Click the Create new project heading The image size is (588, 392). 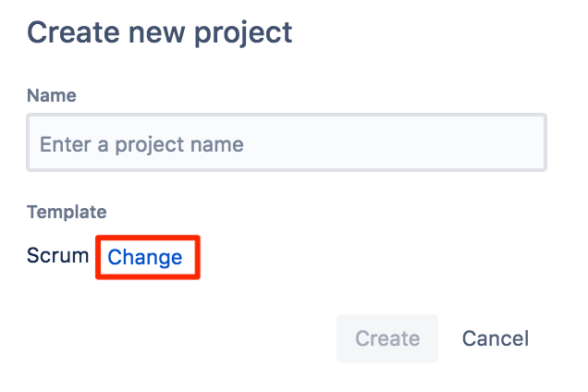160,33
